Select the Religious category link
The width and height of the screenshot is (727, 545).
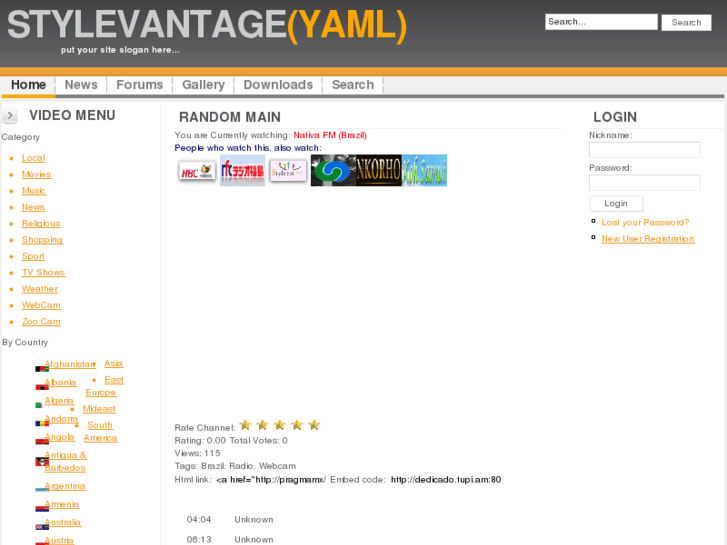(41, 224)
